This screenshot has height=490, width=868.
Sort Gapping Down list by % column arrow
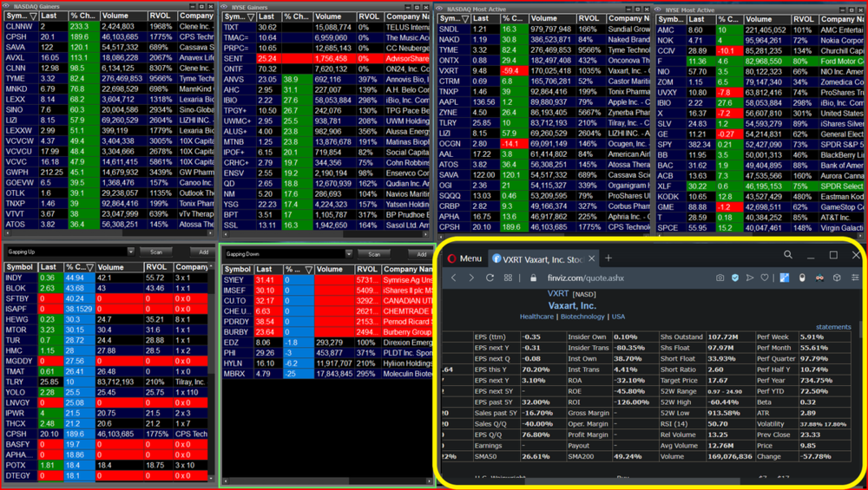coord(309,270)
